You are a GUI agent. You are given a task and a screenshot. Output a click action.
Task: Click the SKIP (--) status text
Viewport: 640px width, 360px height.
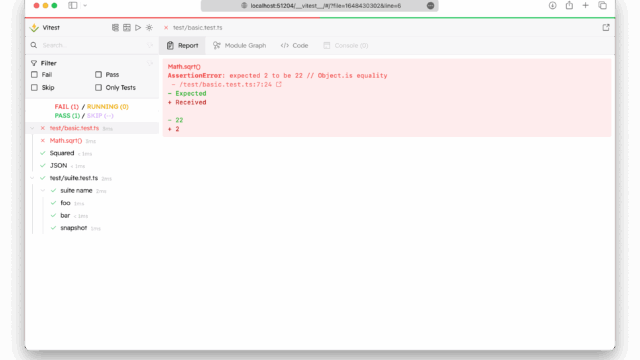click(100, 116)
